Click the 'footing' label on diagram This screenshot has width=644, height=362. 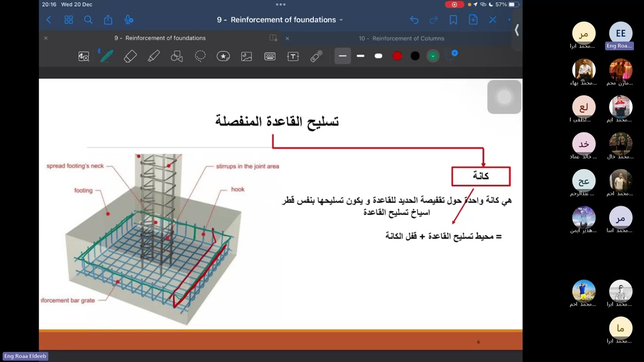tap(84, 191)
